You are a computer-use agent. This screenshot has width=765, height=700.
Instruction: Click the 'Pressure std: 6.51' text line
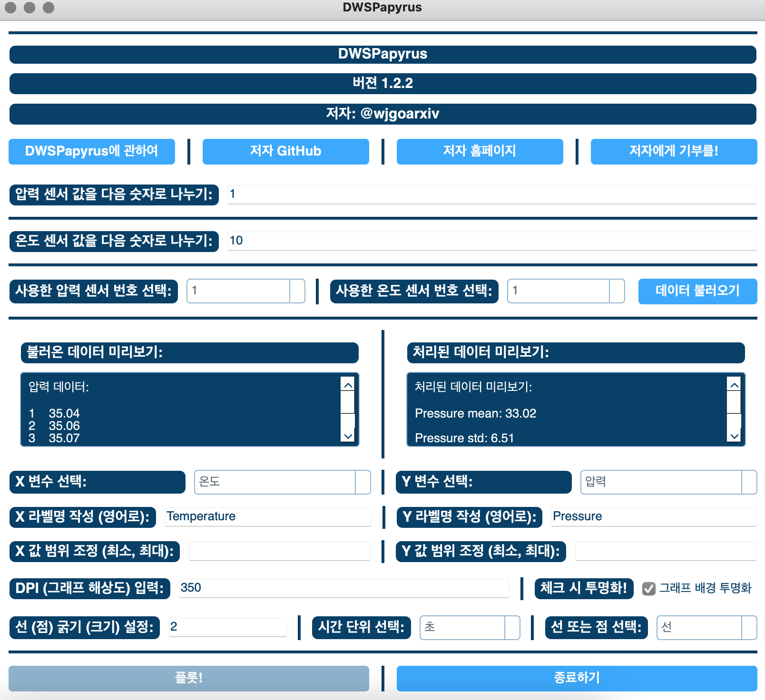point(464,438)
